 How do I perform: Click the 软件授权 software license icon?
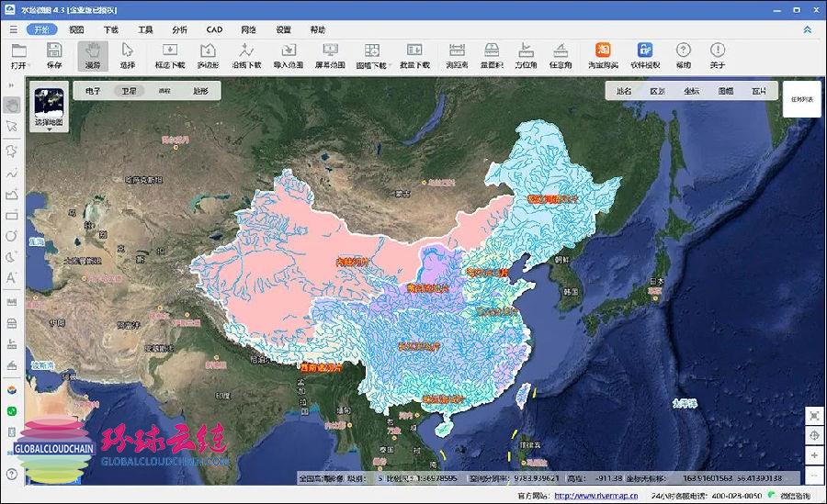coord(645,55)
